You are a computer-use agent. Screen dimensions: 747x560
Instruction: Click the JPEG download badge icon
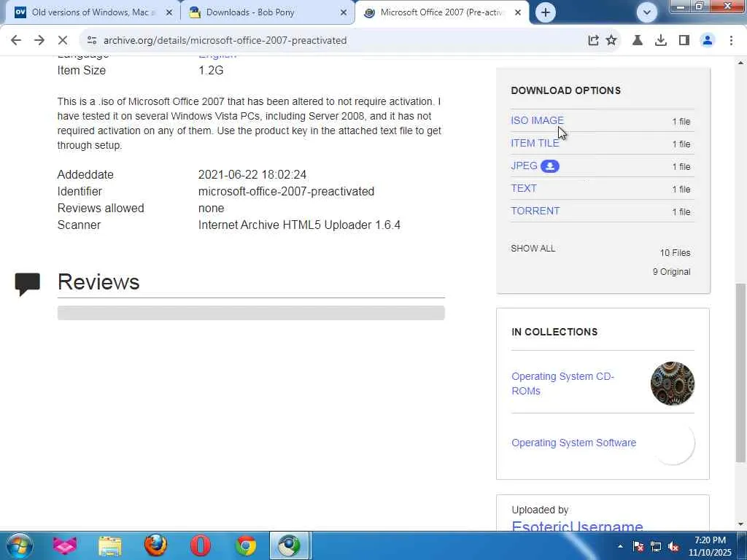(550, 166)
